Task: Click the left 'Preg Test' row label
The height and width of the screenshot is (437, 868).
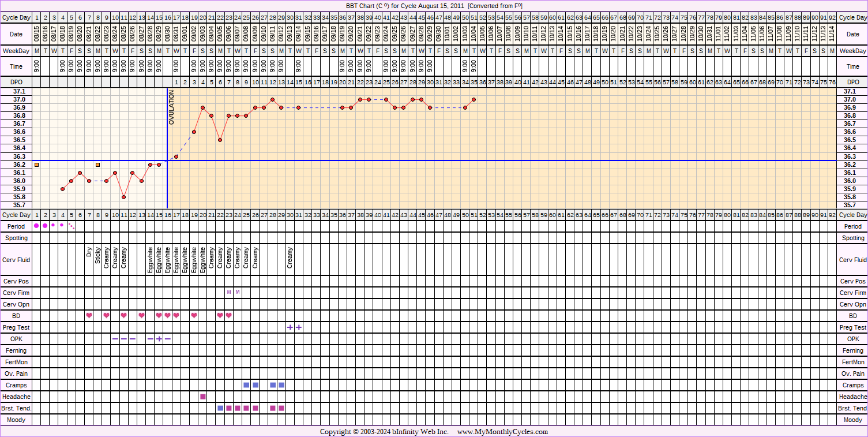Action: (x=16, y=327)
